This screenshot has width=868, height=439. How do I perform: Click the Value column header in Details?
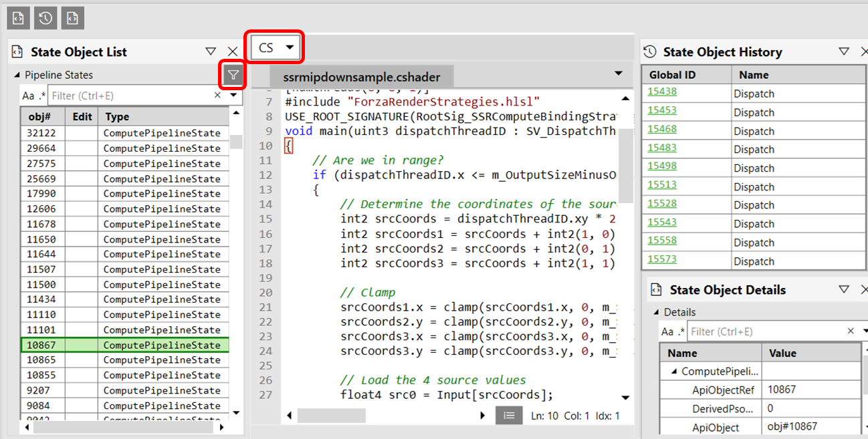point(811,353)
